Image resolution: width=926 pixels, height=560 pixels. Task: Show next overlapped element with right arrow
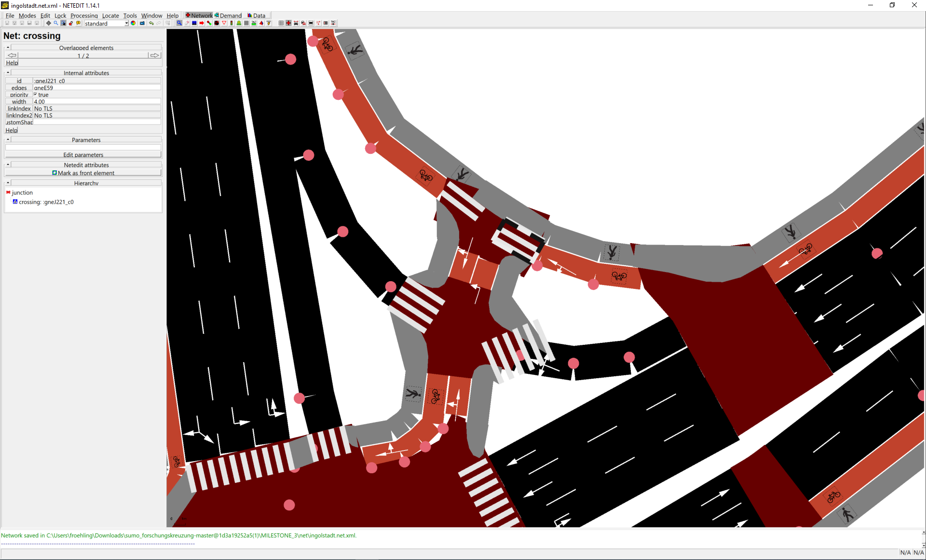tap(154, 55)
